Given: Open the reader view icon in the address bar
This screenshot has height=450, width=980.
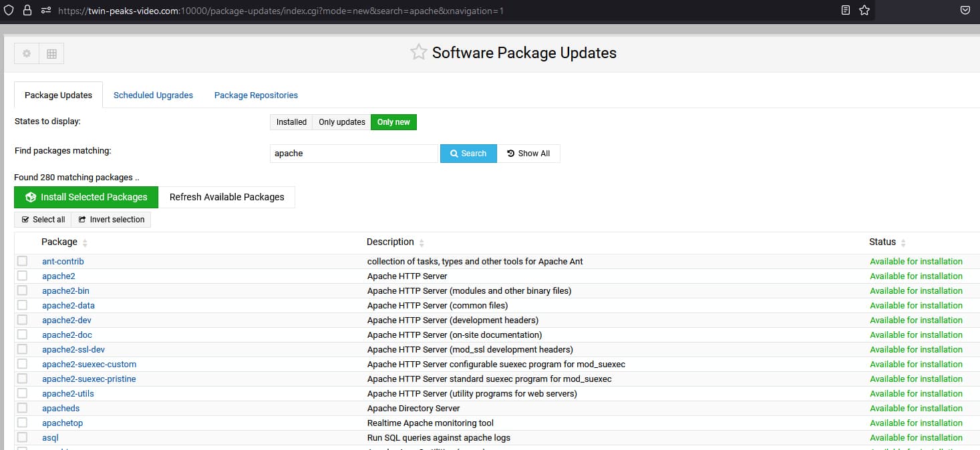Looking at the screenshot, I should point(846,10).
